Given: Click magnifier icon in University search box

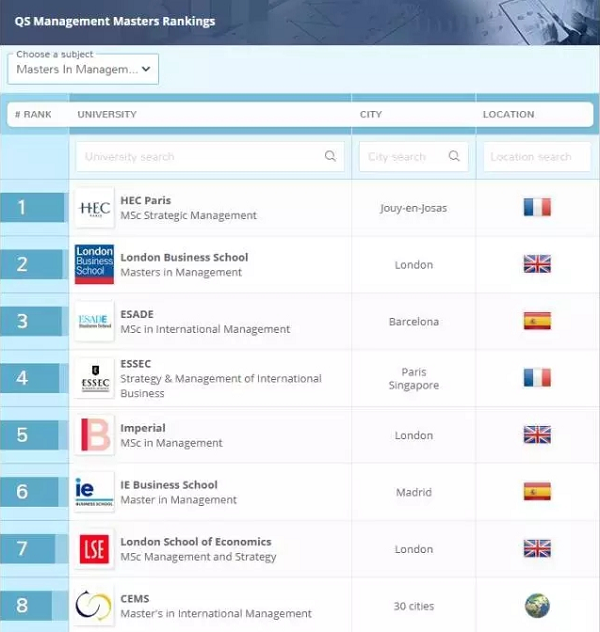Looking at the screenshot, I should tap(330, 157).
